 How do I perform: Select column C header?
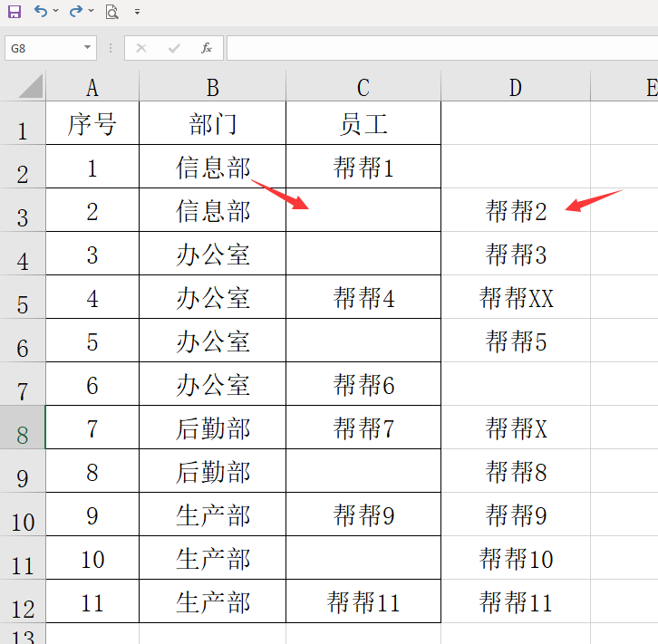[363, 86]
